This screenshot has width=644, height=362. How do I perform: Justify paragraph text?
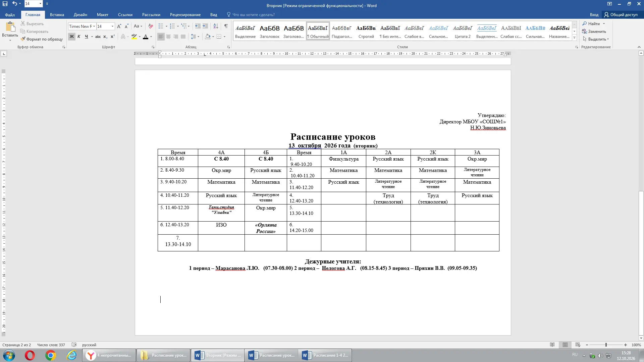tap(183, 37)
